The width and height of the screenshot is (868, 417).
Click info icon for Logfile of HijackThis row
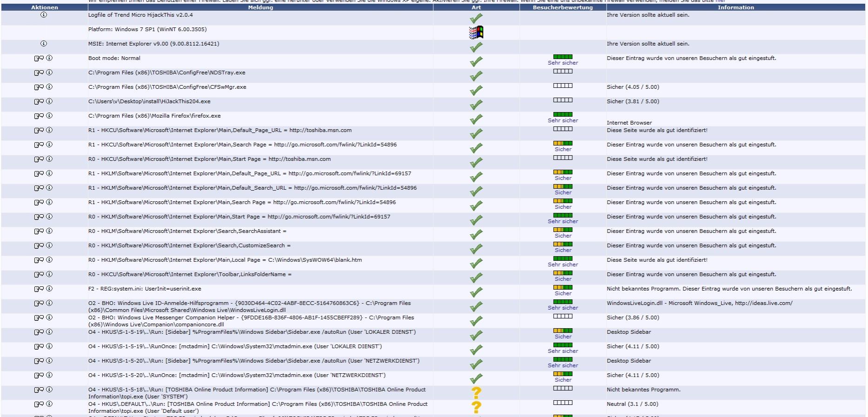(x=44, y=15)
